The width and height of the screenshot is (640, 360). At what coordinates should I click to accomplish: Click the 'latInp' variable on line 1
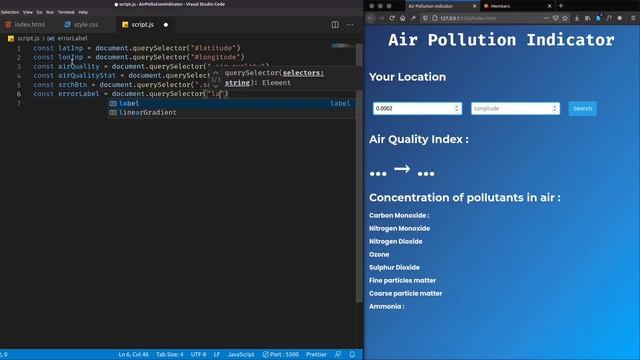click(71, 48)
